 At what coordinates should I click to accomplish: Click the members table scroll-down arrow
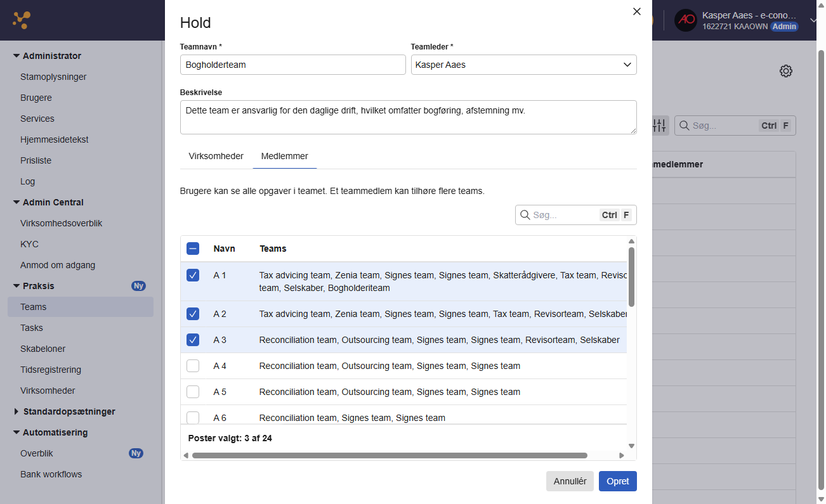[x=631, y=446]
